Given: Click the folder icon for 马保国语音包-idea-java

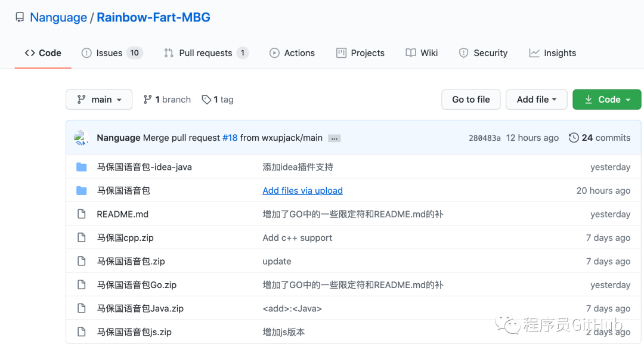Looking at the screenshot, I should 82,167.
